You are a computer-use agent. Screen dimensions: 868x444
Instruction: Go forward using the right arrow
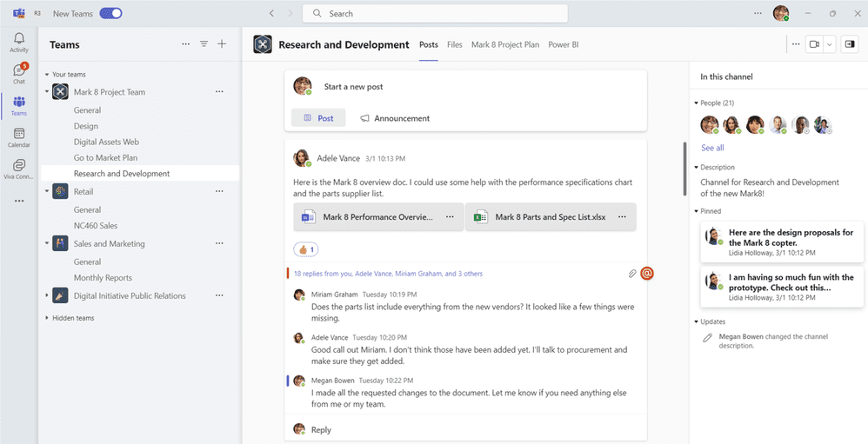290,13
